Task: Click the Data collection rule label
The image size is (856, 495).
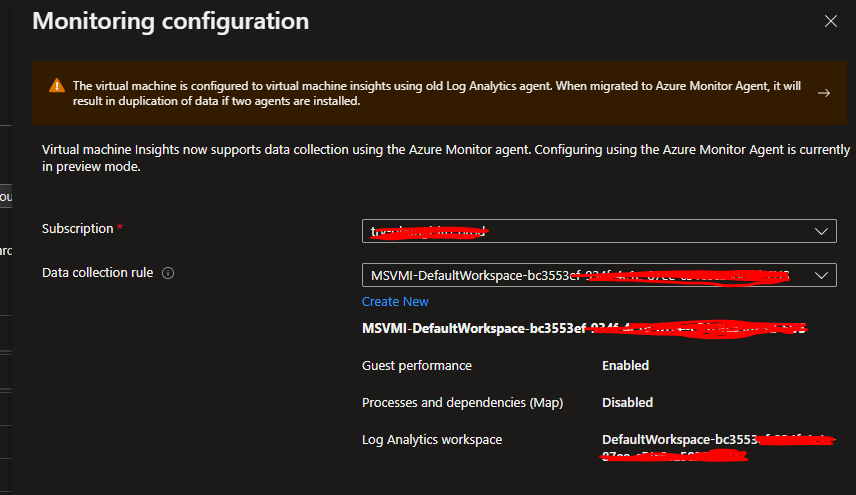Action: point(98,273)
